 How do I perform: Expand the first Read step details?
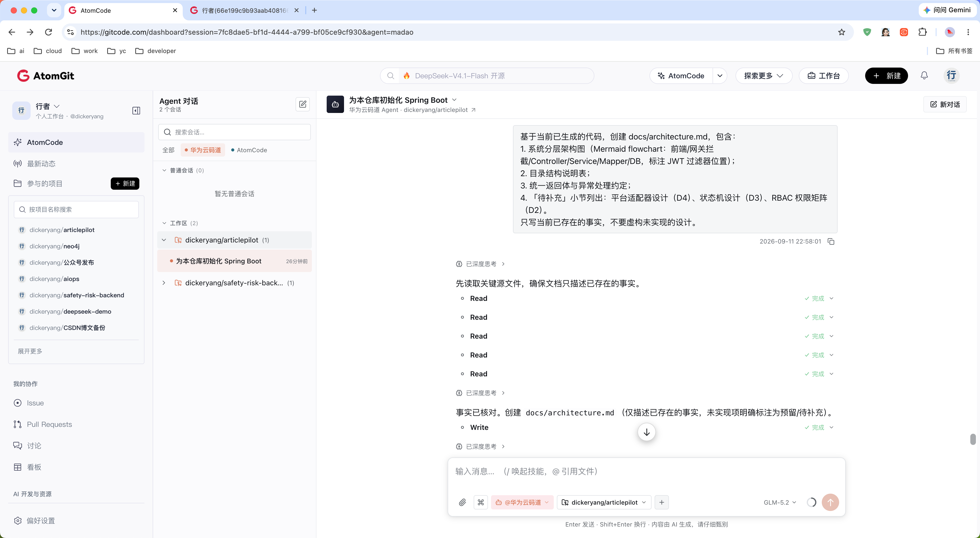(832, 299)
